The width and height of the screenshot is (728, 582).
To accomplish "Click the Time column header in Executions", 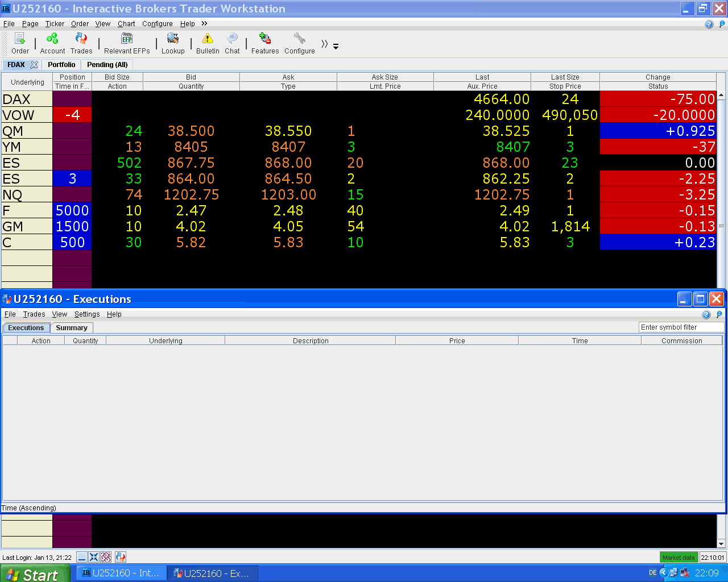I will [x=580, y=341].
